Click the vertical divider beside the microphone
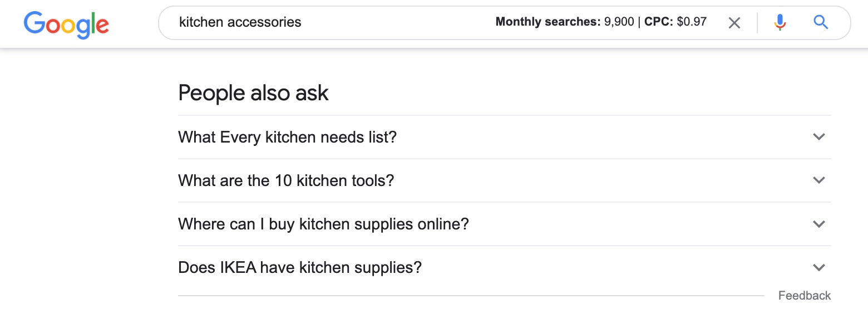The width and height of the screenshot is (868, 323). pyautogui.click(x=757, y=23)
